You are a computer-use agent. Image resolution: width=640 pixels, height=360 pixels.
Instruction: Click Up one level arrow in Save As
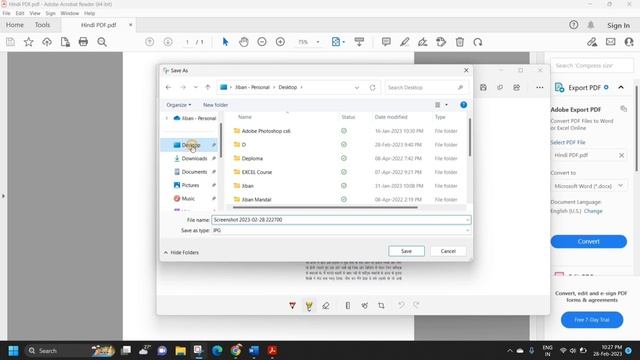[x=208, y=87]
